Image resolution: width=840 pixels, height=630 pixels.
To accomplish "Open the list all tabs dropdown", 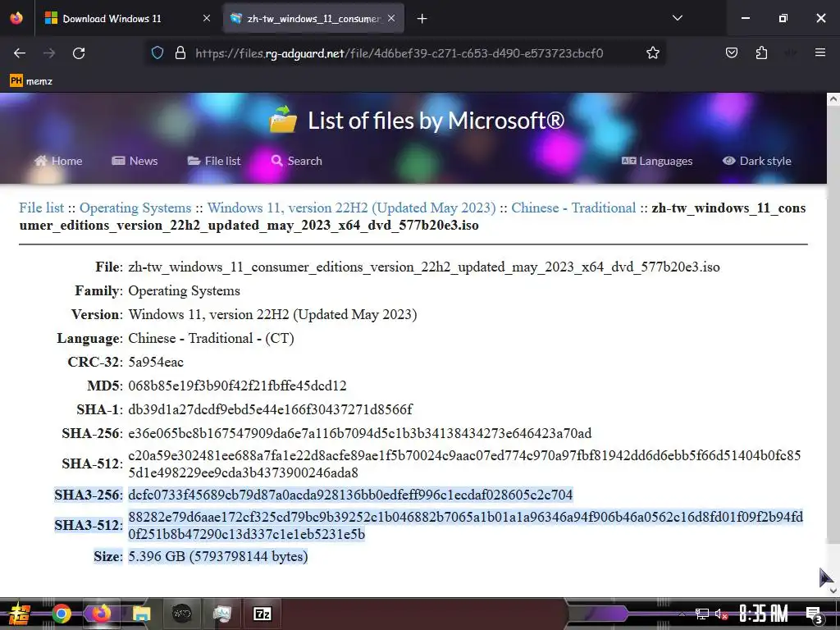I will [x=678, y=18].
